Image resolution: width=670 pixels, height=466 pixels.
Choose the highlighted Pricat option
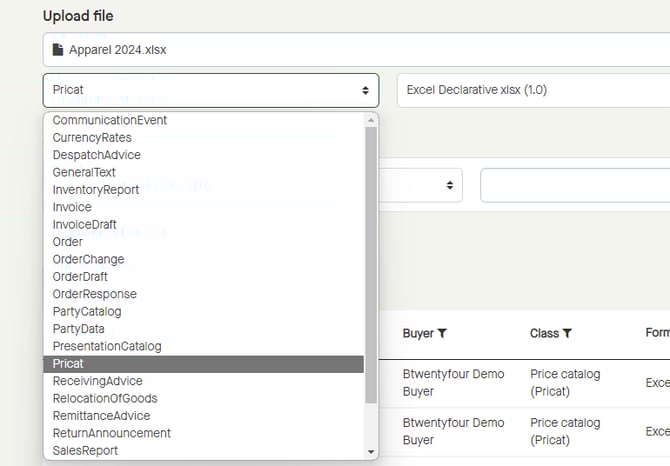pyautogui.click(x=69, y=364)
